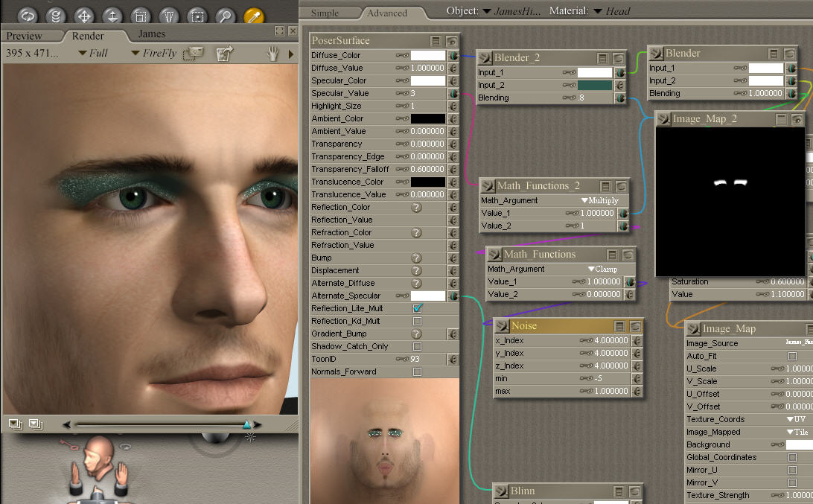This screenshot has height=504, width=813.
Task: Click the Blender_2 Input_2 teal color swatch
Action: 595,86
